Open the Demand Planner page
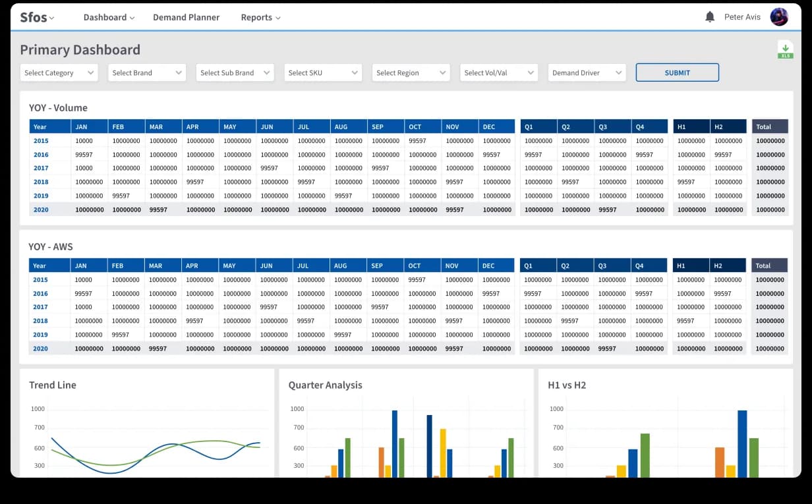This screenshot has height=504, width=812. tap(186, 17)
